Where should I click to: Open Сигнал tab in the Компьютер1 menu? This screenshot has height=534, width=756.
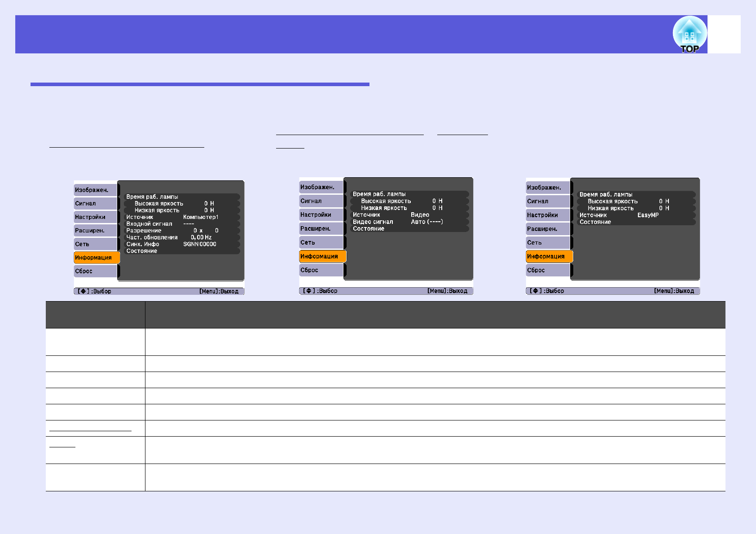pyautogui.click(x=95, y=203)
